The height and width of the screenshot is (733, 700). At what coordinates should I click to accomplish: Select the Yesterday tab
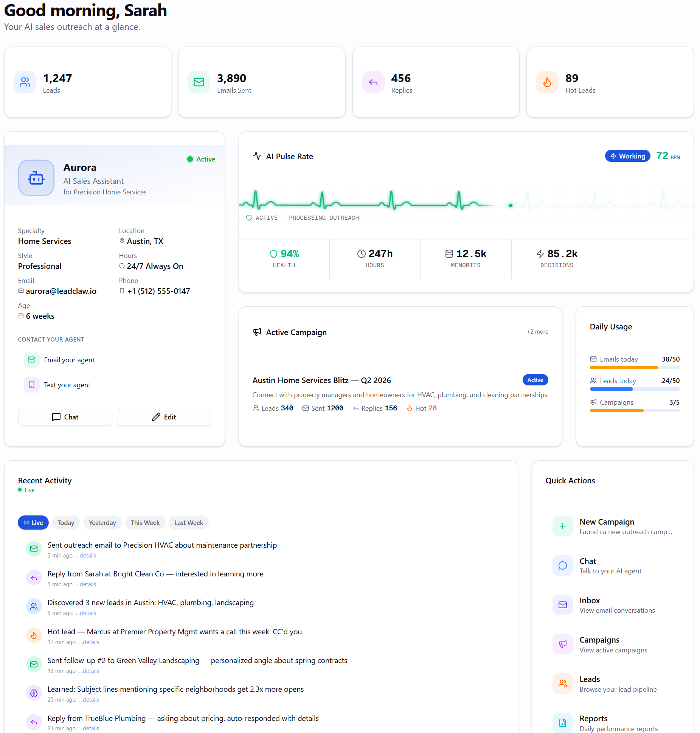pos(102,523)
